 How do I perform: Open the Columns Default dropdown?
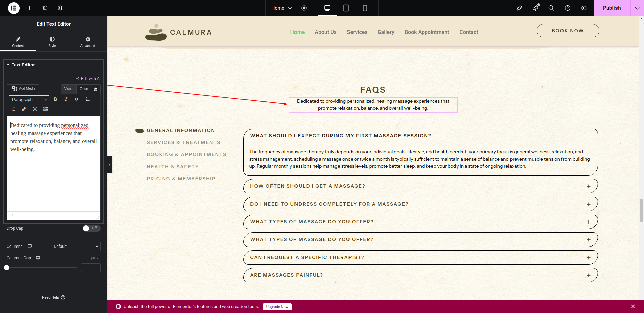pos(76,247)
